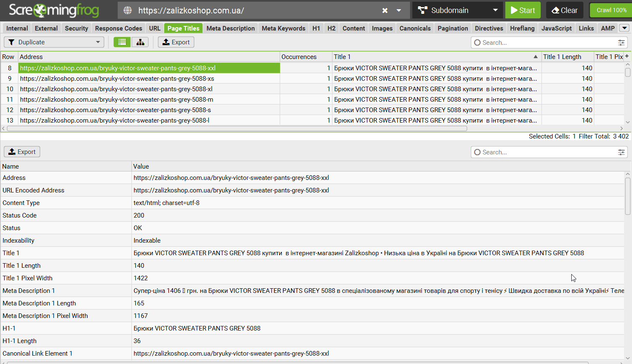632x364 pixels.
Task: Click the globe icon in URL bar
Action: point(128,10)
